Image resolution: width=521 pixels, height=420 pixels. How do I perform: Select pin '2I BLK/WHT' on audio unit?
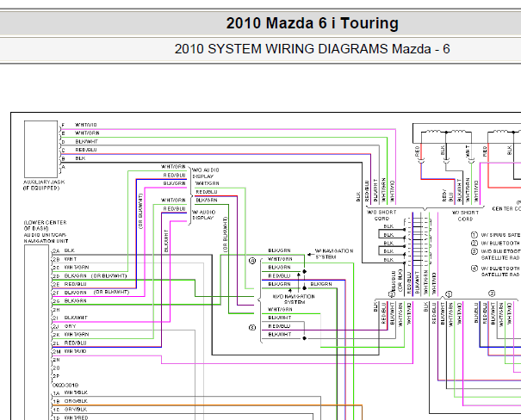[x=70, y=318]
